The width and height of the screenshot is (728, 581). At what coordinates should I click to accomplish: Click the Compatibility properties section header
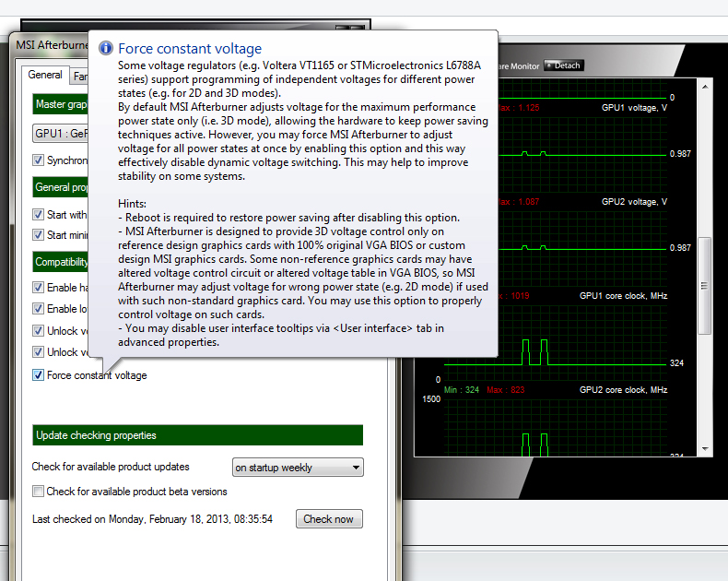(60, 262)
